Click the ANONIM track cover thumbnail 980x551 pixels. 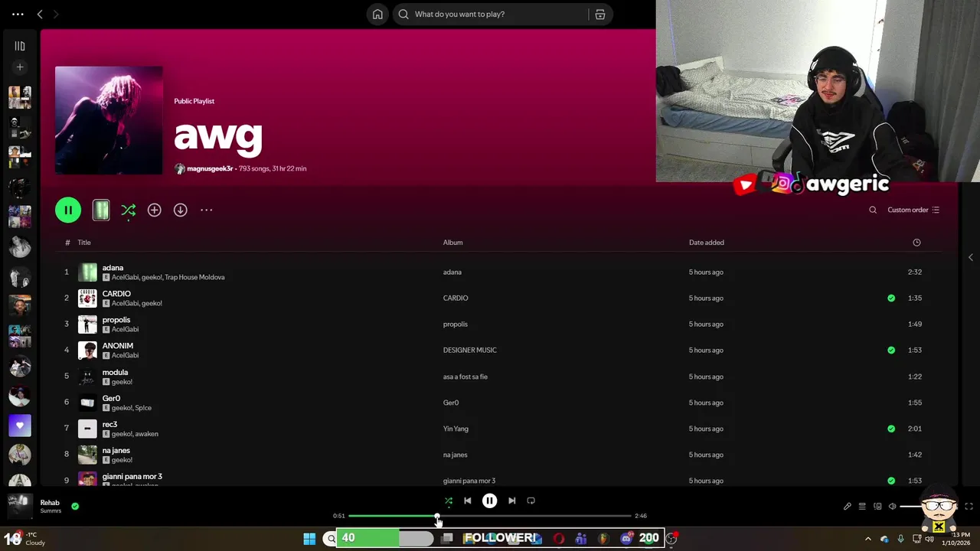tap(87, 350)
